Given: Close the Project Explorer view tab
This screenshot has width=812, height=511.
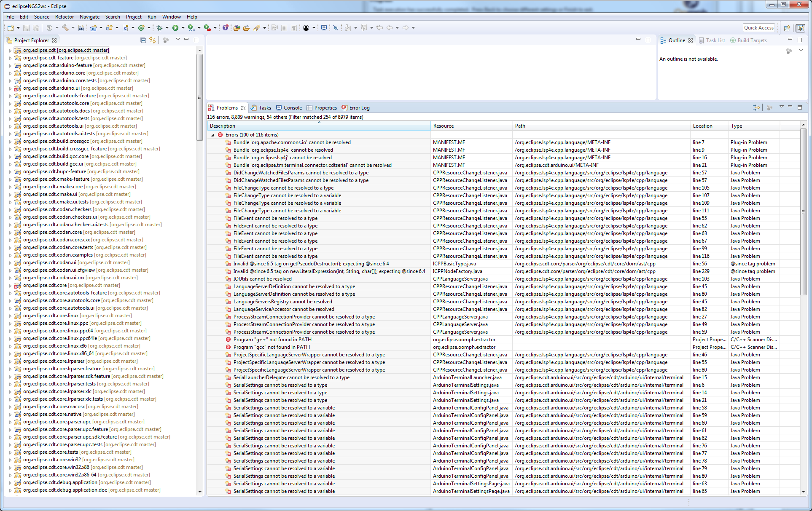Looking at the screenshot, I should click(54, 40).
